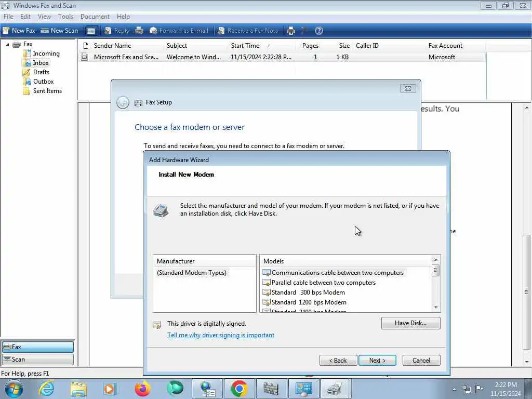Image resolution: width=532 pixels, height=399 pixels.
Task: Select (Standard Modem Types) manufacturer
Action: click(192, 273)
